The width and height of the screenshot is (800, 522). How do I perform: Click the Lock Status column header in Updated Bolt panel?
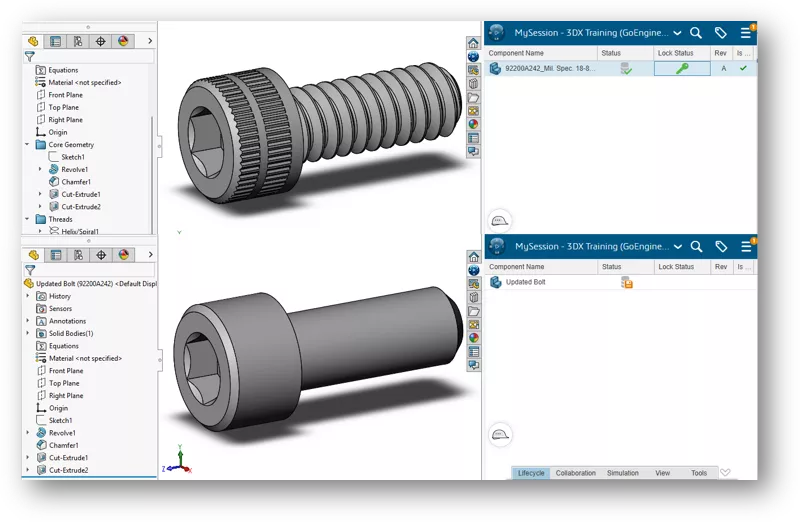pyautogui.click(x=682, y=267)
